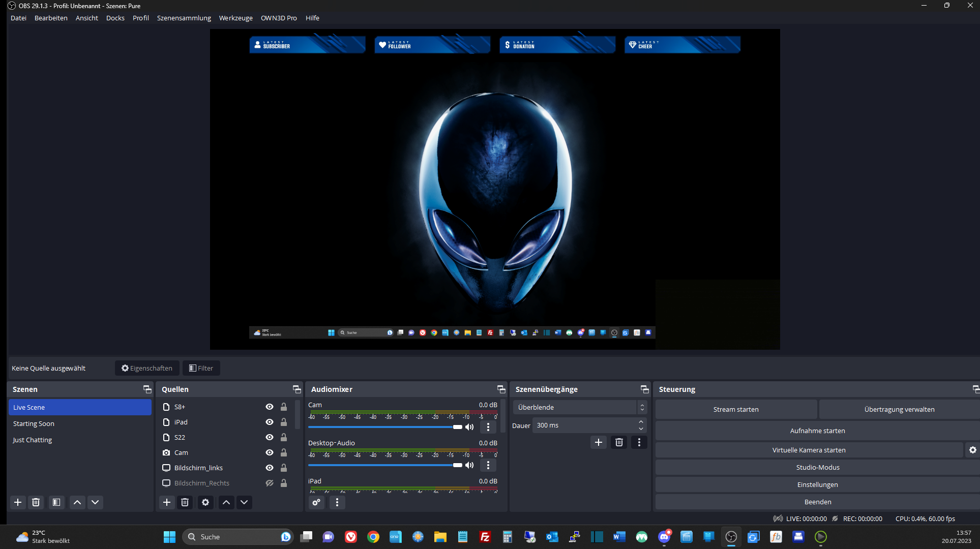Image resolution: width=980 pixels, height=549 pixels.
Task: Open virtual camera settings gear
Action: [972, 450]
